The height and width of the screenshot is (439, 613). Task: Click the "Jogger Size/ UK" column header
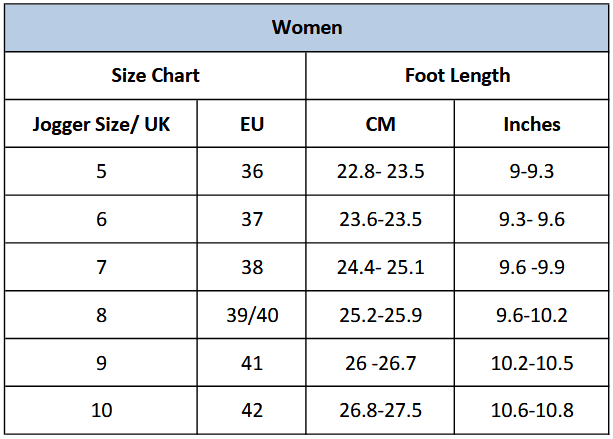point(101,124)
